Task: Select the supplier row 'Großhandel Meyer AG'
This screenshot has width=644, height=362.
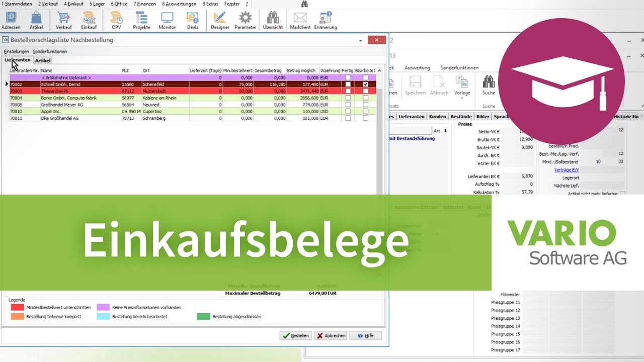Action: pos(193,105)
